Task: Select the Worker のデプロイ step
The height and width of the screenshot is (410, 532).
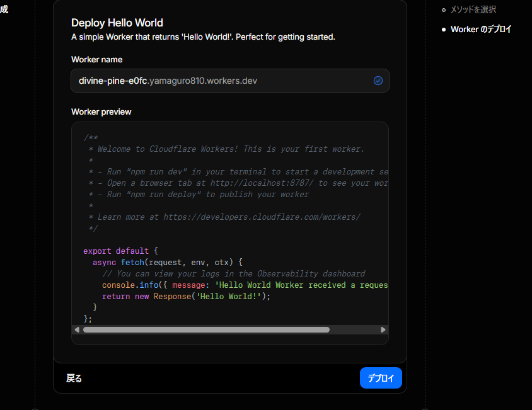Action: pyautogui.click(x=481, y=29)
